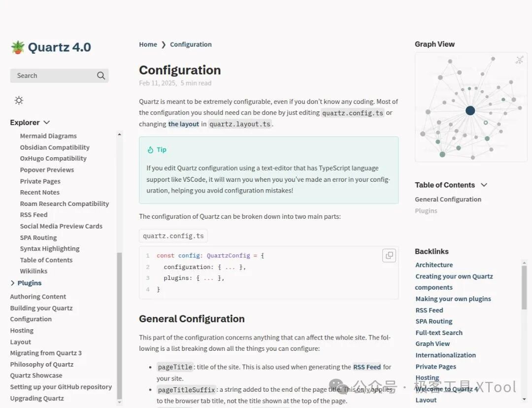Image resolution: width=532 pixels, height=408 pixels.
Task: Open the Plugins folder label
Action: coord(30,283)
